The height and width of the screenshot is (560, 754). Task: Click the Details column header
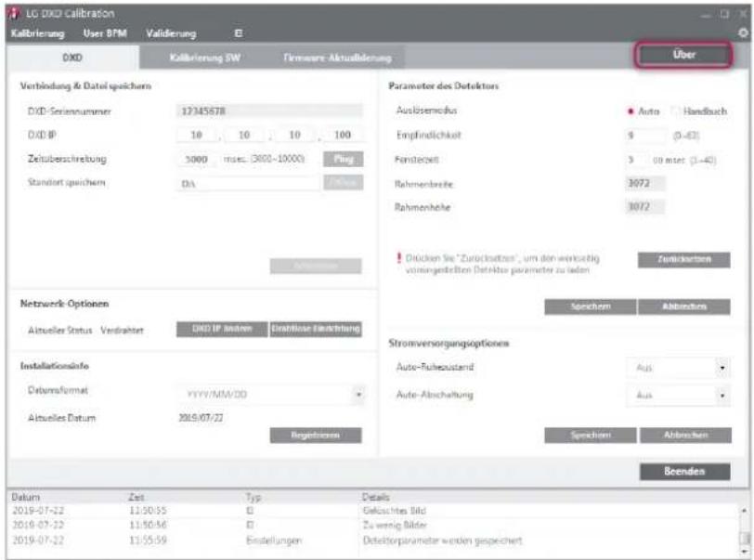(x=376, y=497)
